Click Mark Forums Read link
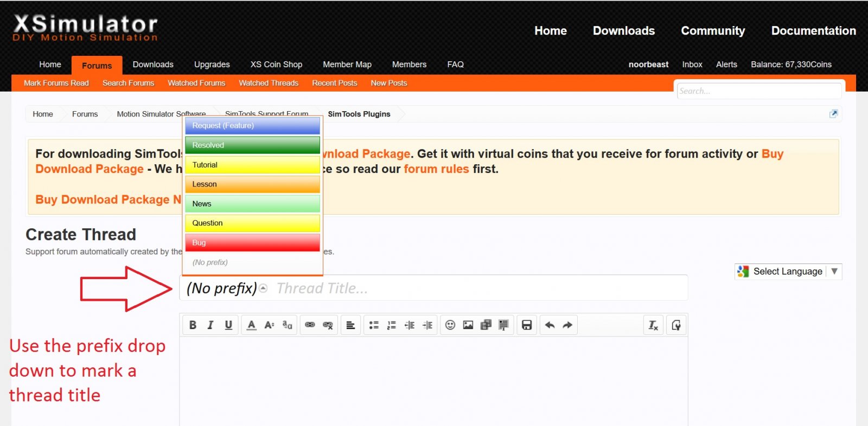Screen dimensions: 868x426 click(x=56, y=83)
